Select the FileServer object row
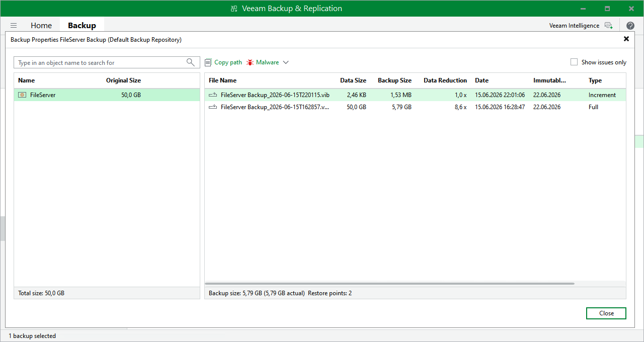 (107, 95)
